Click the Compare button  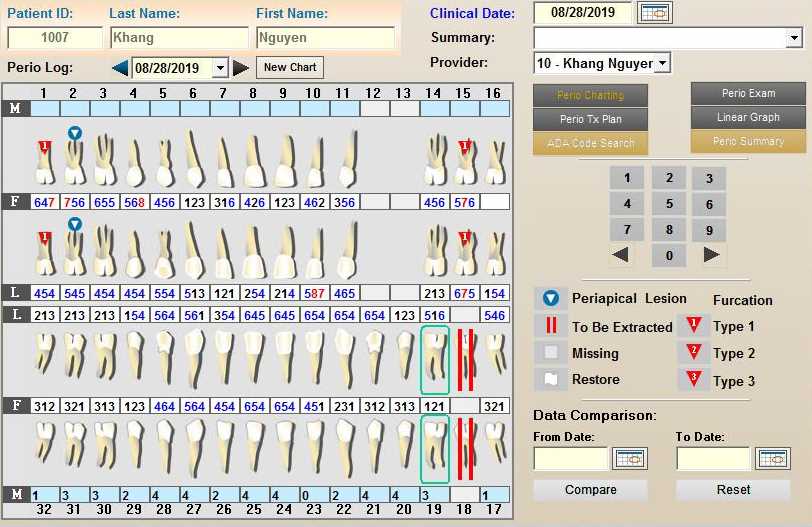(590, 490)
